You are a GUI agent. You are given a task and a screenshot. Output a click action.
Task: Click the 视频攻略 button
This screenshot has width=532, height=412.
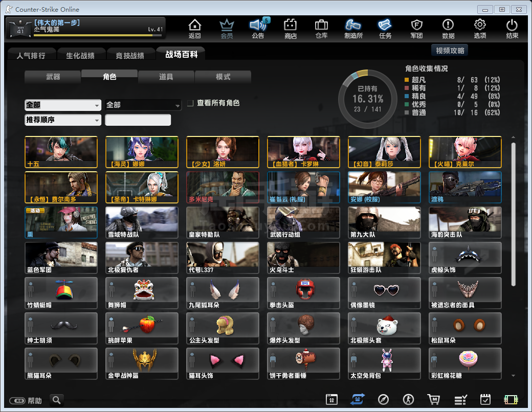[x=450, y=51]
